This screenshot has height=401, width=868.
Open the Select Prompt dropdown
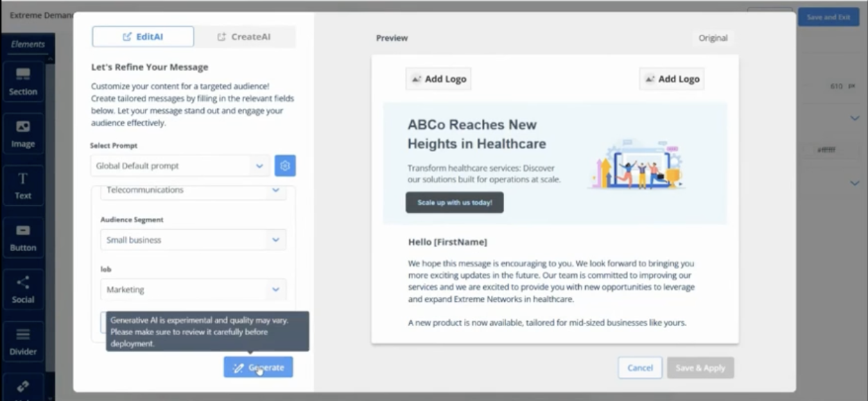pos(180,166)
